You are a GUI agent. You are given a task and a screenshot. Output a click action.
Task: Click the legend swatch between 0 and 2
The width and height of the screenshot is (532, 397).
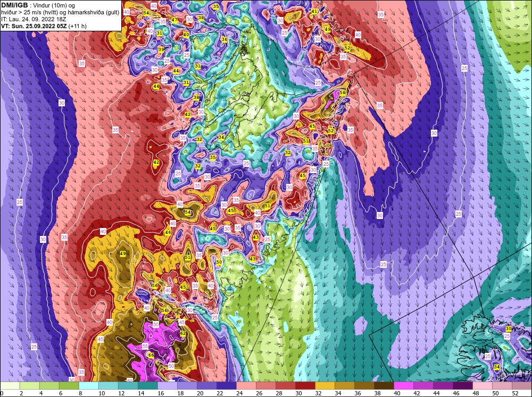[10, 386]
